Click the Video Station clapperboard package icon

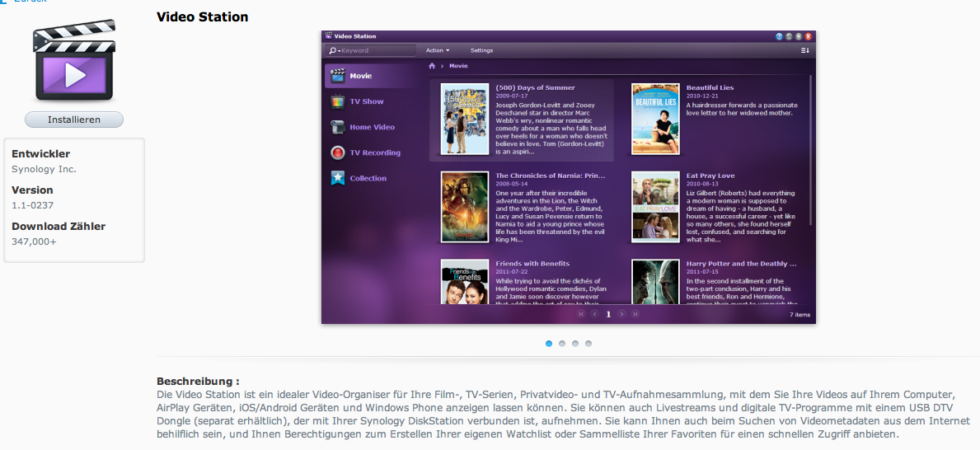73,61
